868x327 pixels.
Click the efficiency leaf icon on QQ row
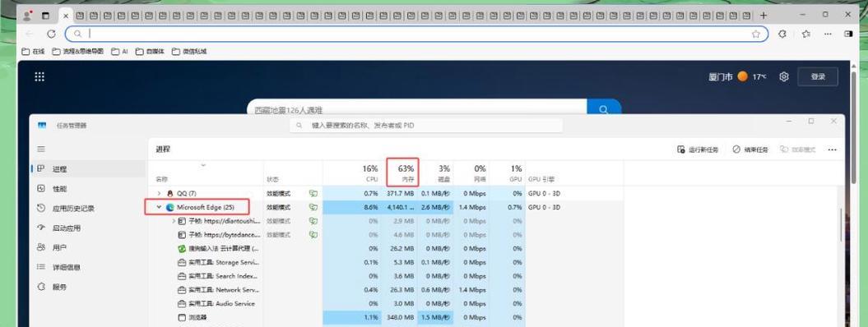click(x=313, y=194)
